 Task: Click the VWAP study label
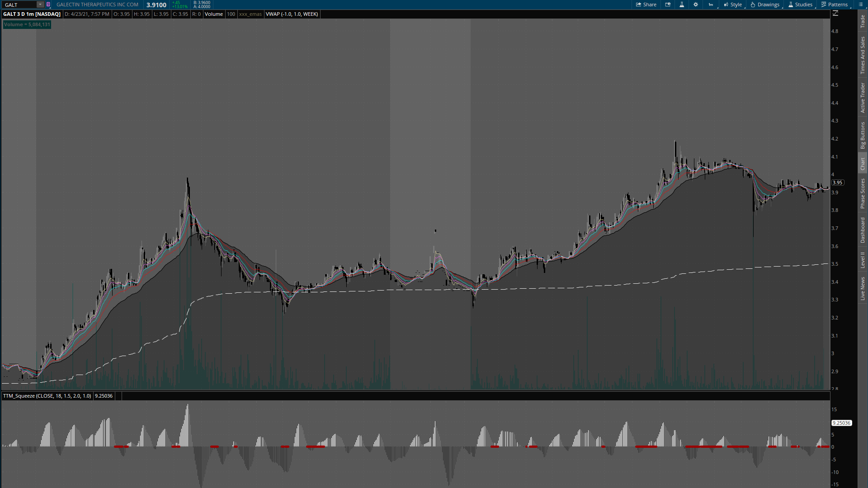tap(292, 14)
